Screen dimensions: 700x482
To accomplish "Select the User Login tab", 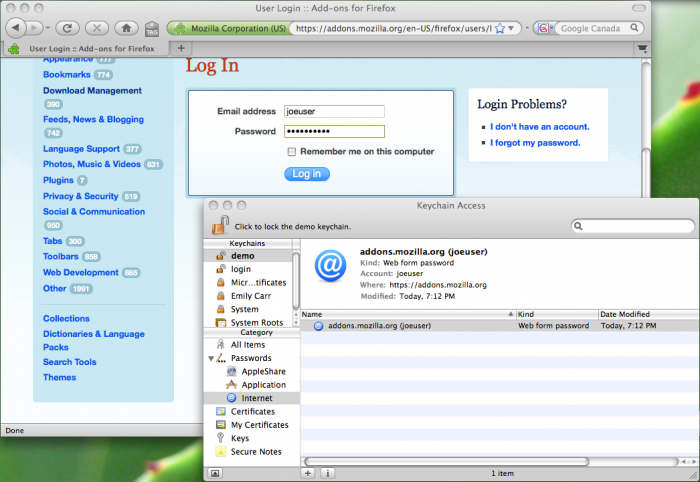I will coord(86,49).
